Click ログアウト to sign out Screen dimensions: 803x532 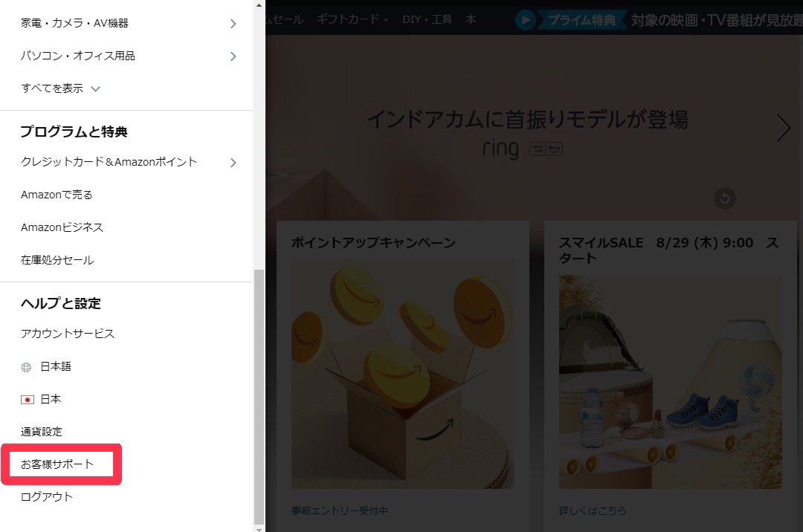pos(47,497)
